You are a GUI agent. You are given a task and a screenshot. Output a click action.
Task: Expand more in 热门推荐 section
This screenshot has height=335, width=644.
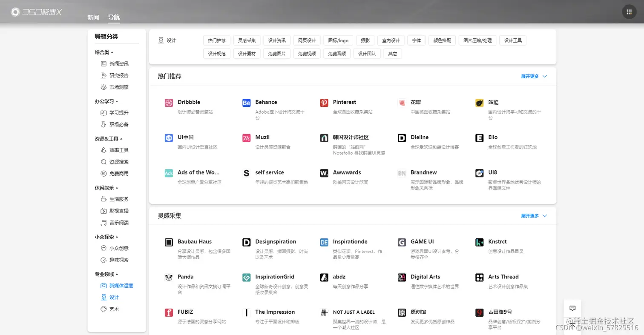click(534, 76)
